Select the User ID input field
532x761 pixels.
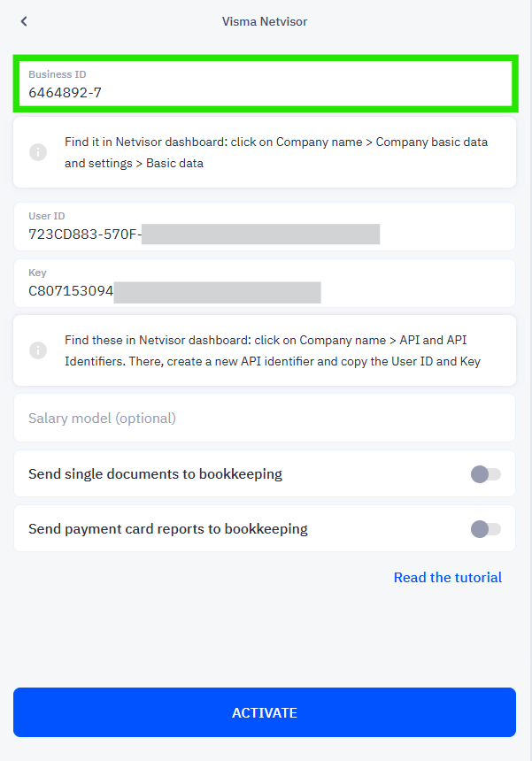(x=265, y=227)
